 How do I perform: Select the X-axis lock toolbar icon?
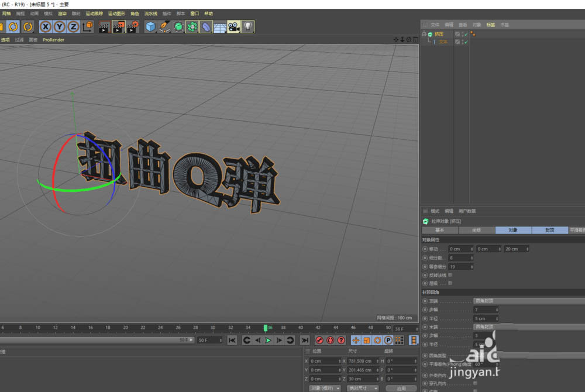coord(46,26)
